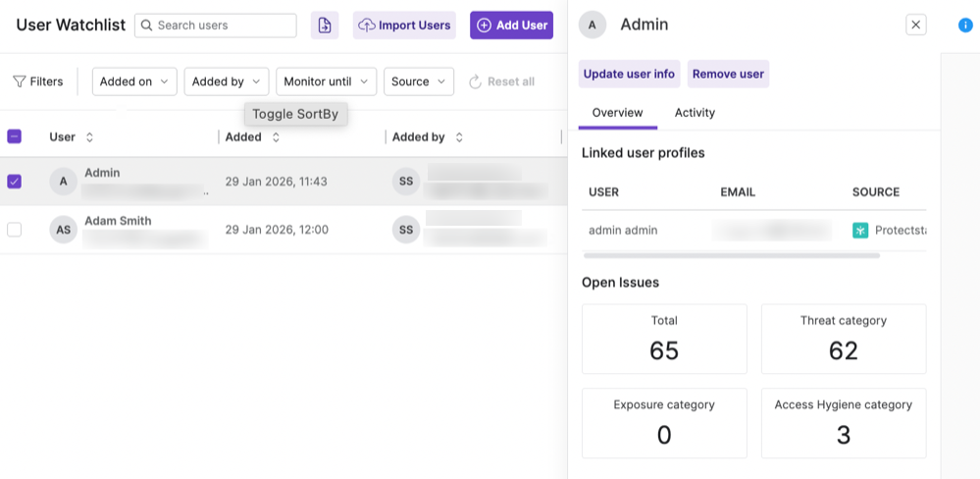Click the linked profiles horizontal scrollbar
980x479 pixels.
[731, 255]
